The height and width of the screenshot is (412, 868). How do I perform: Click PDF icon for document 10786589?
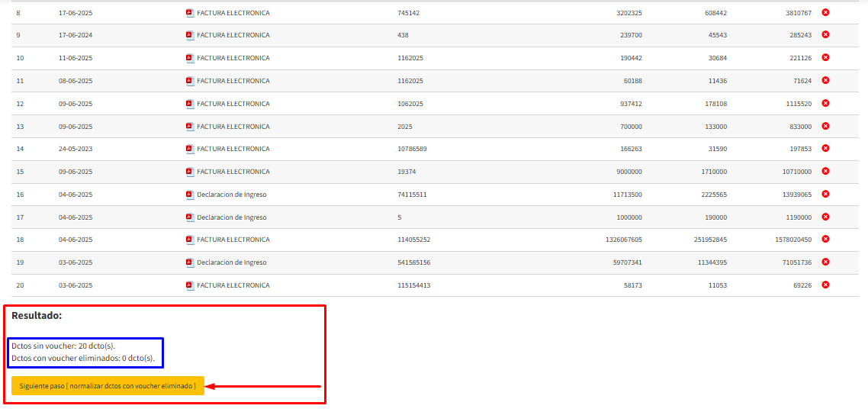click(x=190, y=149)
